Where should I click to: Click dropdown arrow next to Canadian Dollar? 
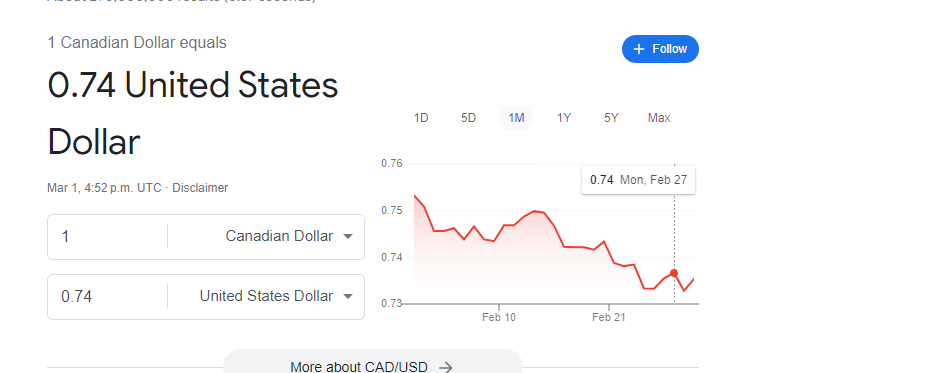[348, 236]
